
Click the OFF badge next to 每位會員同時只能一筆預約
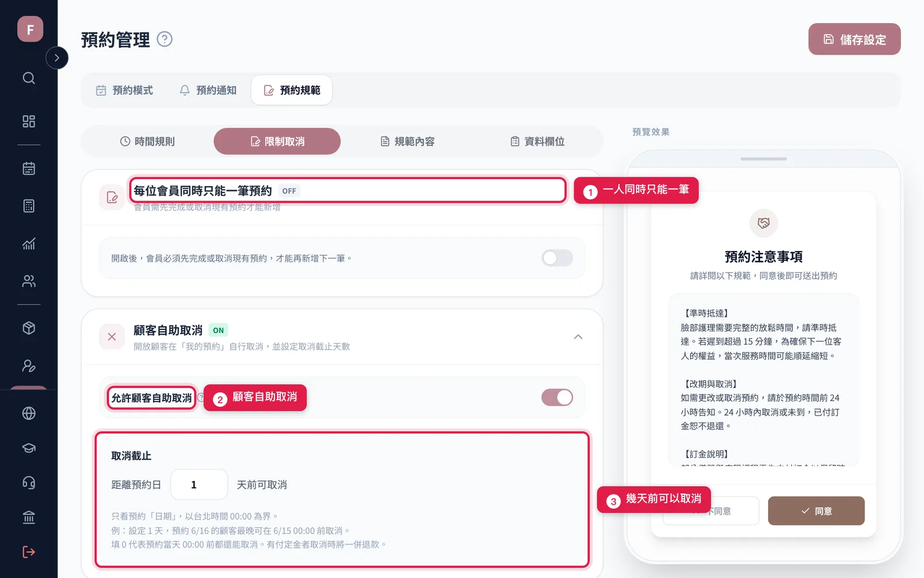click(289, 191)
